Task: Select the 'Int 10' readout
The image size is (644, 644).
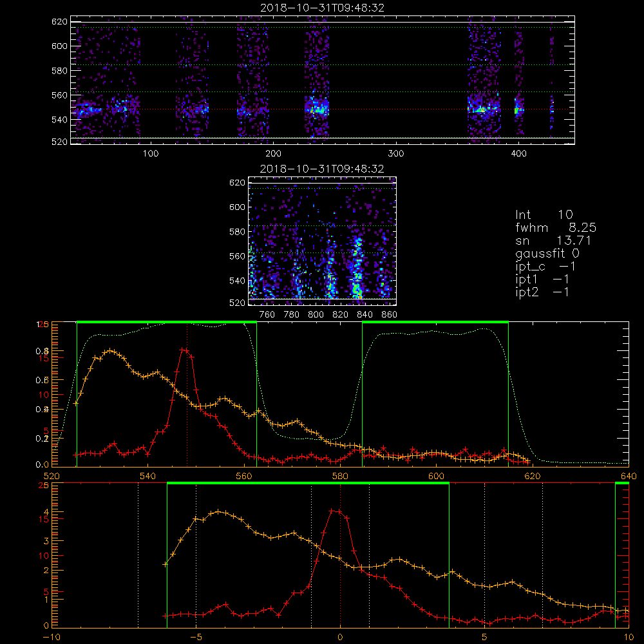Action: click(544, 214)
